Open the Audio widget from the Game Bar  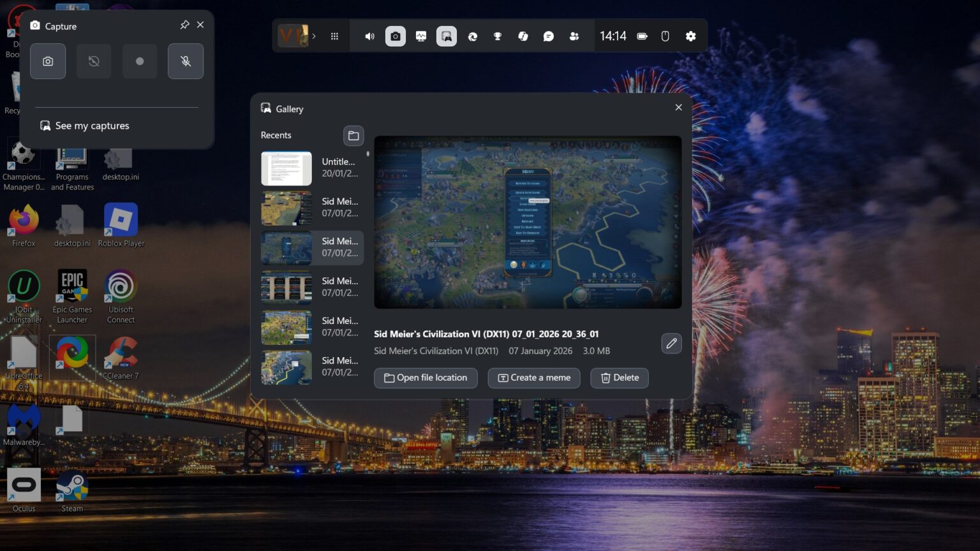pos(369,36)
